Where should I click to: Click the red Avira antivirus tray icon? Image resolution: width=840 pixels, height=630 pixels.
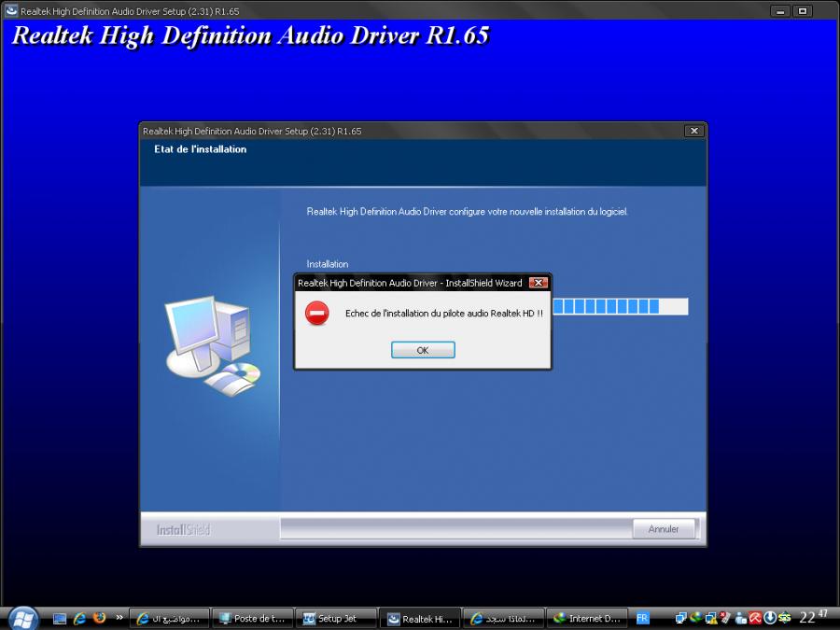(x=755, y=618)
